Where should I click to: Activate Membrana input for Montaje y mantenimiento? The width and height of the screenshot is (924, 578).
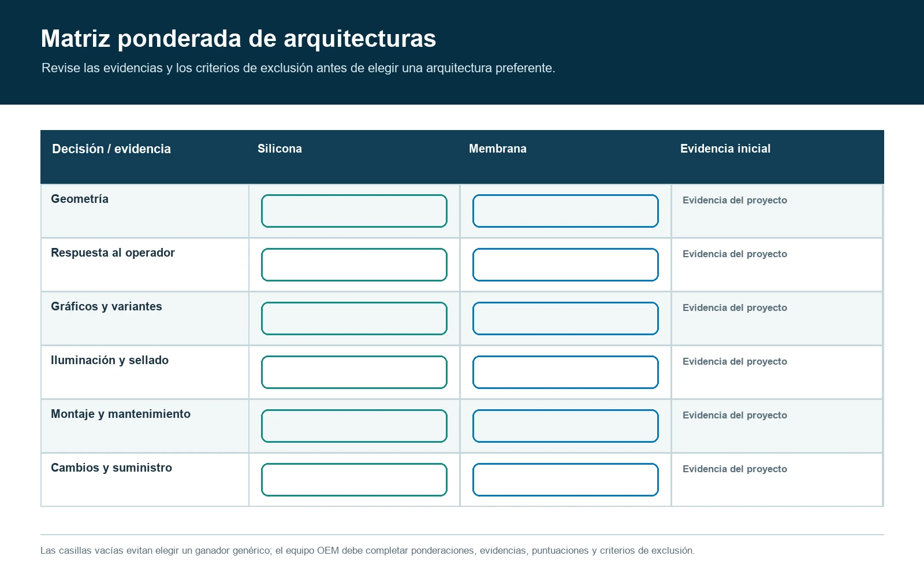tap(565, 426)
